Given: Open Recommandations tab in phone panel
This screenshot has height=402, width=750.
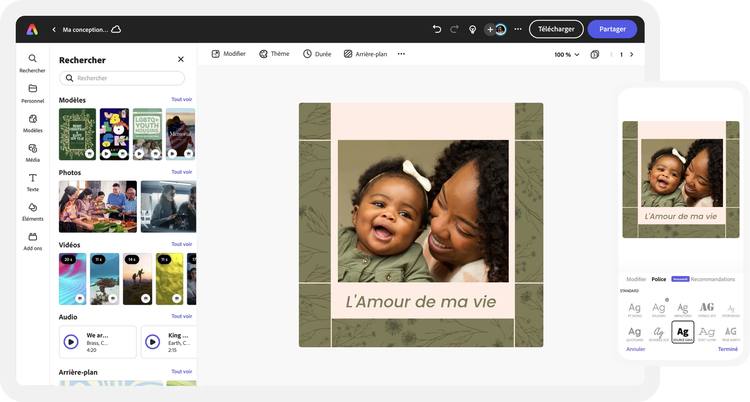Looking at the screenshot, I should (713, 279).
